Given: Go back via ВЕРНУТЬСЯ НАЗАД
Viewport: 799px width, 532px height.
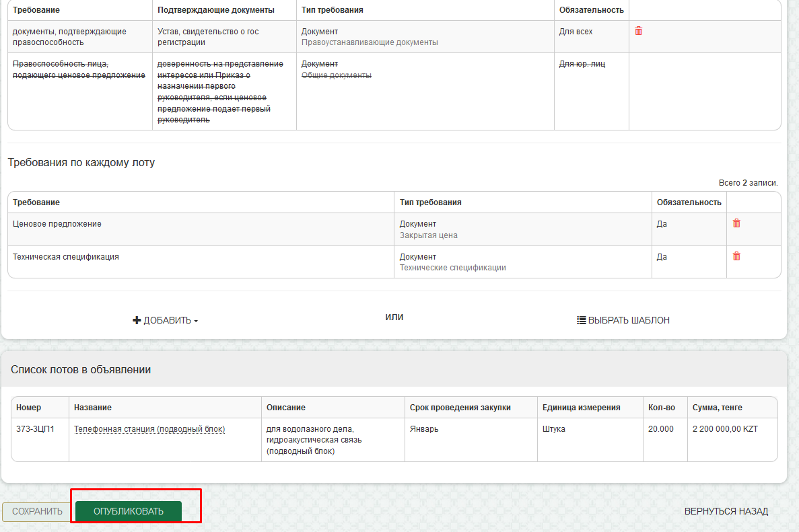Looking at the screenshot, I should (726, 511).
